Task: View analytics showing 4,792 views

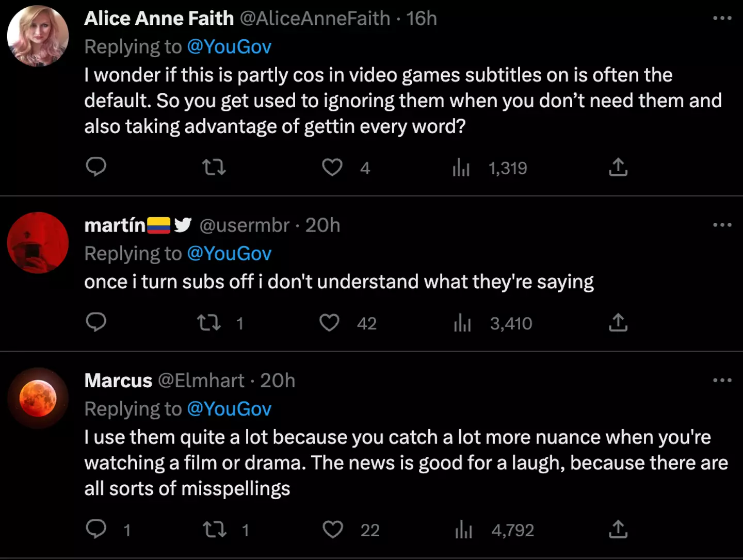Action: 463,530
